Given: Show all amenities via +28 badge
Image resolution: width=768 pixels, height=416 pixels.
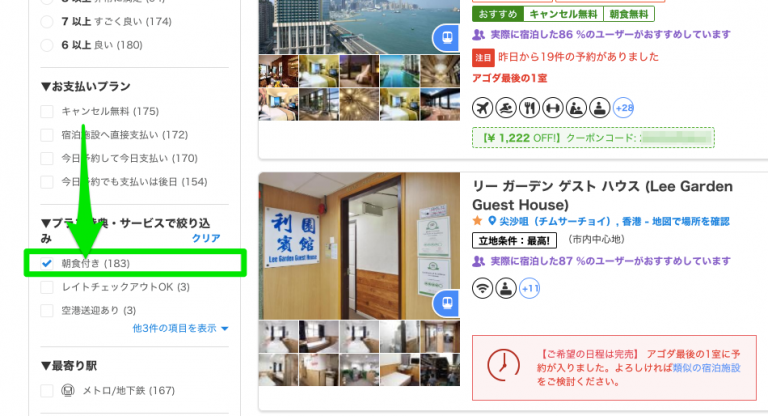Looking at the screenshot, I should pos(624,108).
